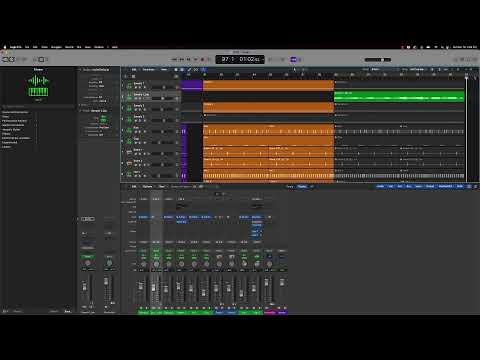Screen dimensions: 480x360
Task: Click the Save button at Library bottom
Action: (x=68, y=311)
